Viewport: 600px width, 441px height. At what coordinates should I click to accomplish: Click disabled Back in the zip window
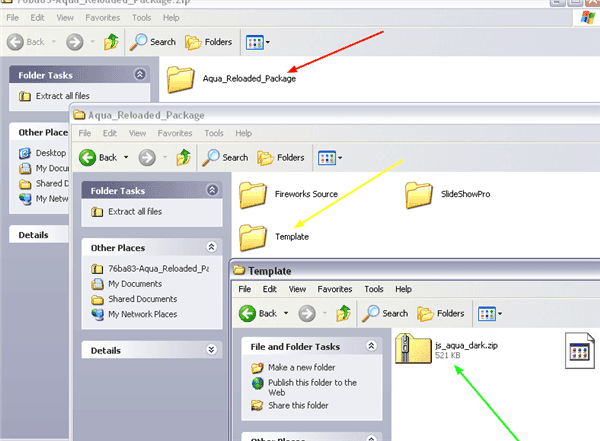[26, 42]
